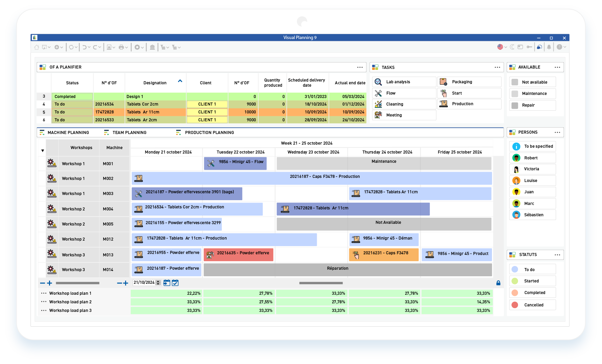Image resolution: width=602 pixels, height=364 pixels.
Task: Sort by Designation column arrow
Action: pyautogui.click(x=180, y=81)
